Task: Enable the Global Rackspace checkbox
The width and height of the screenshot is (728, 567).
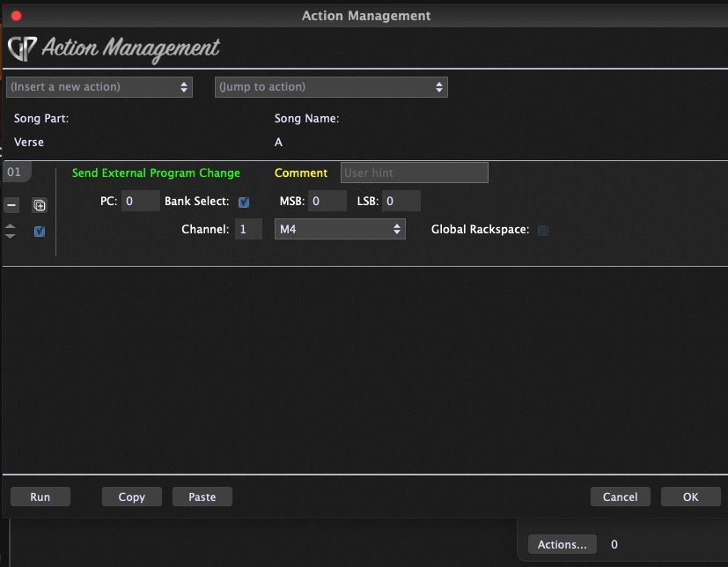Action: coord(543,230)
